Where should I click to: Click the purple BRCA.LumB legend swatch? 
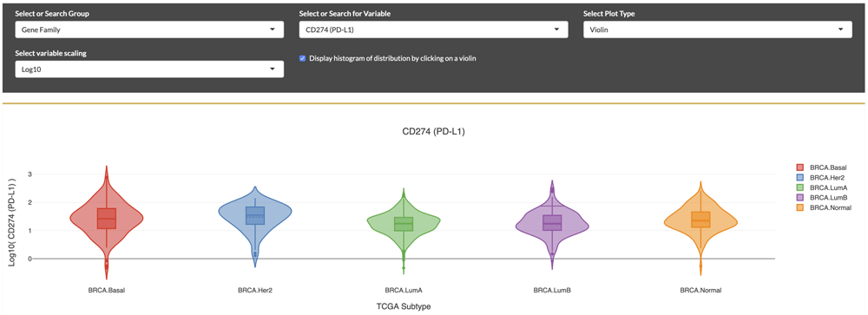point(799,198)
